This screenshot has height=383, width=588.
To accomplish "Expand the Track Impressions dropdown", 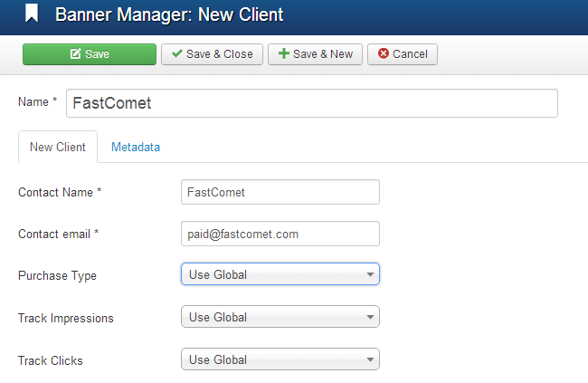I will [280, 317].
